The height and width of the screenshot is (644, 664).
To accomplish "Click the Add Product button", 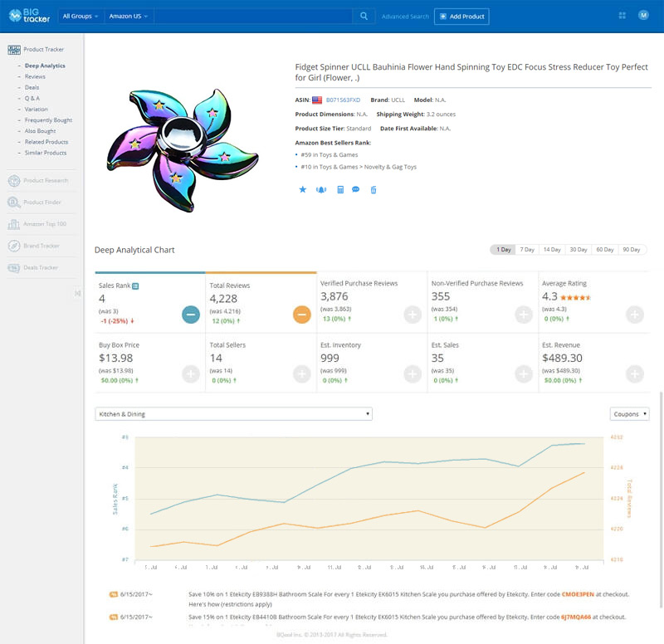I will (461, 16).
